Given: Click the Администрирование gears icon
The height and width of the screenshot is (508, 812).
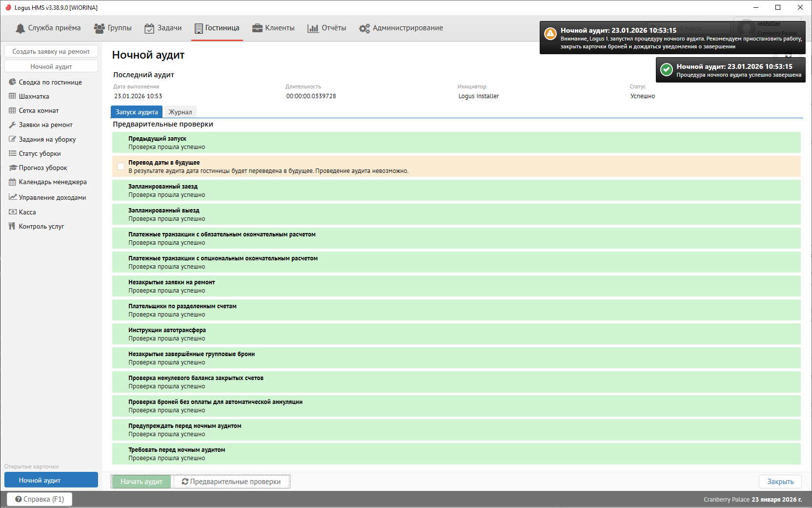Looking at the screenshot, I should [365, 28].
